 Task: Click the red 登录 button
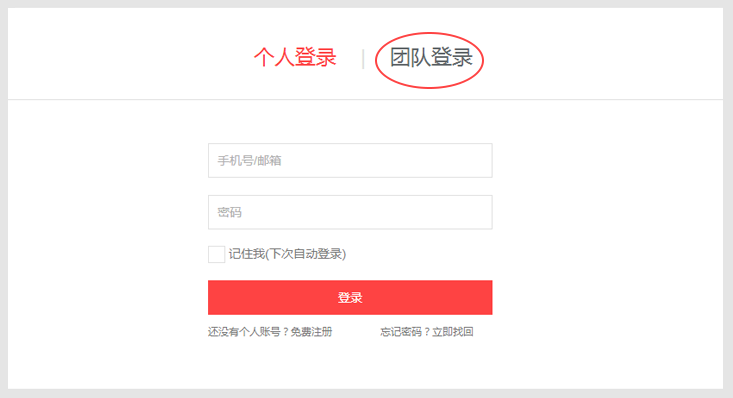[350, 297]
